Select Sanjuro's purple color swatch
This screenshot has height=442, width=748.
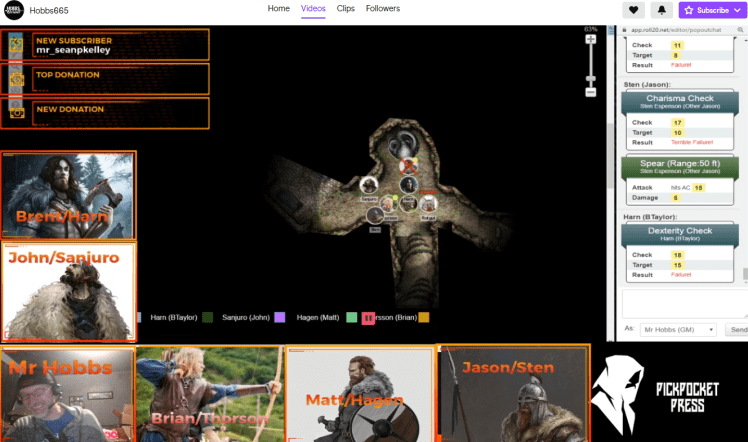280,317
